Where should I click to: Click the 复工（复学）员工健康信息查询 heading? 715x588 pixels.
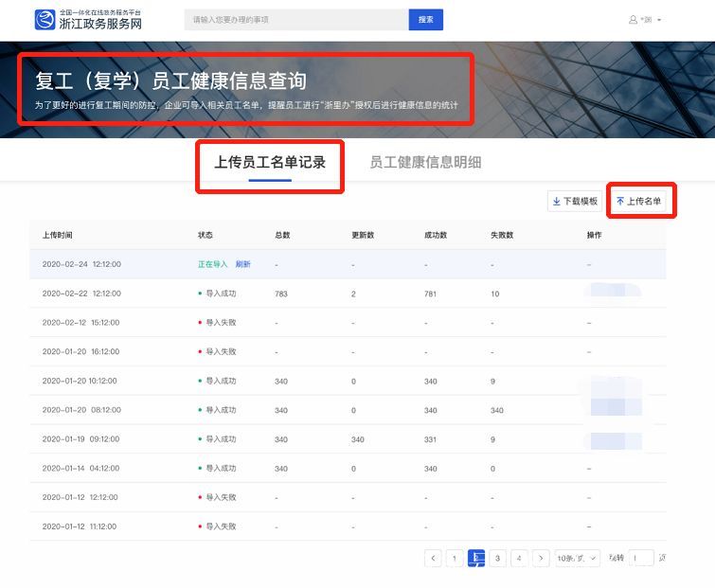(171, 81)
